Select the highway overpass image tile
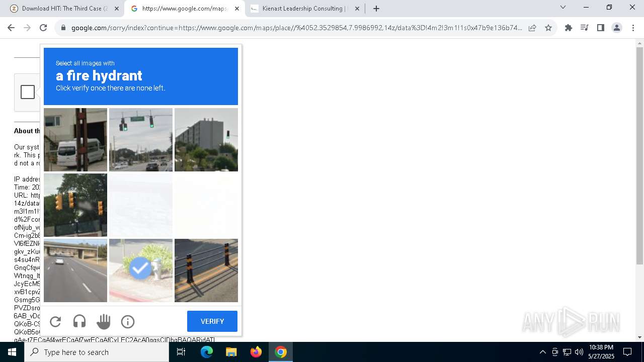644x362 pixels. click(x=75, y=270)
